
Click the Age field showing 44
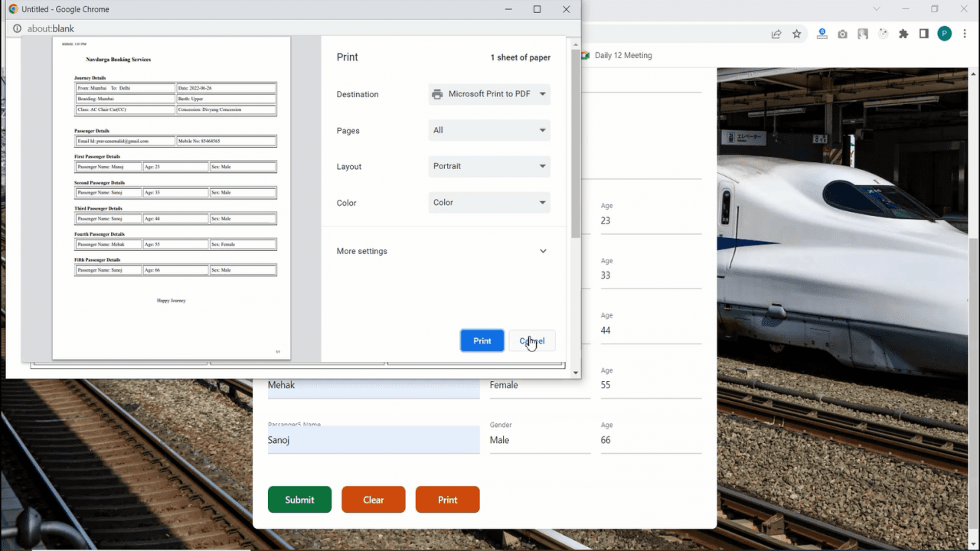[x=651, y=331]
